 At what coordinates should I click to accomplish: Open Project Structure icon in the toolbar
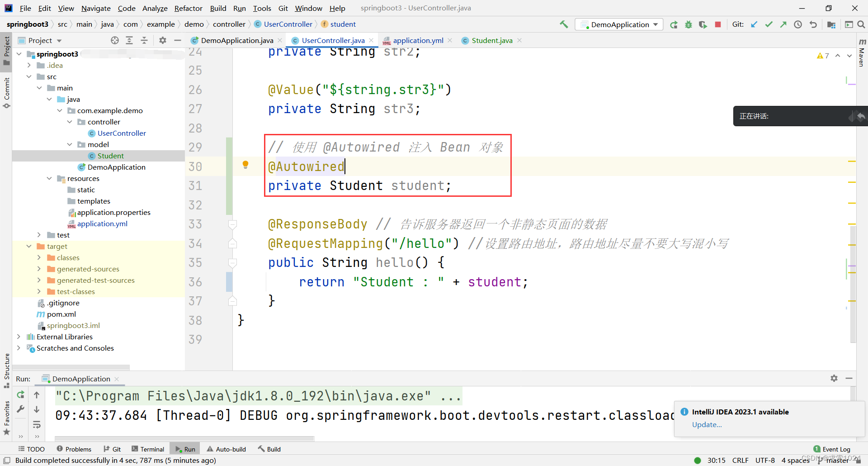pos(831,24)
